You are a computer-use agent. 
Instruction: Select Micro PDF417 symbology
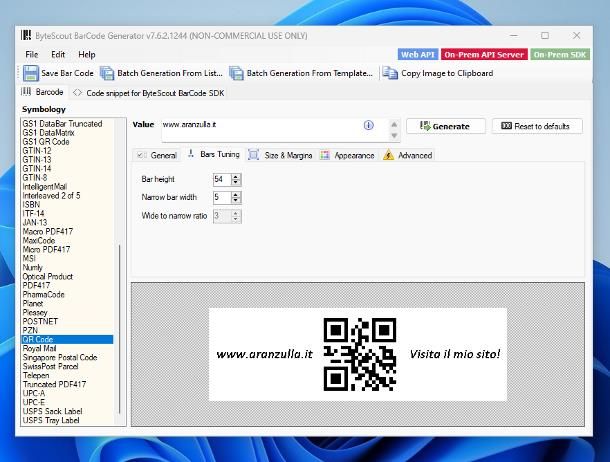pos(46,249)
